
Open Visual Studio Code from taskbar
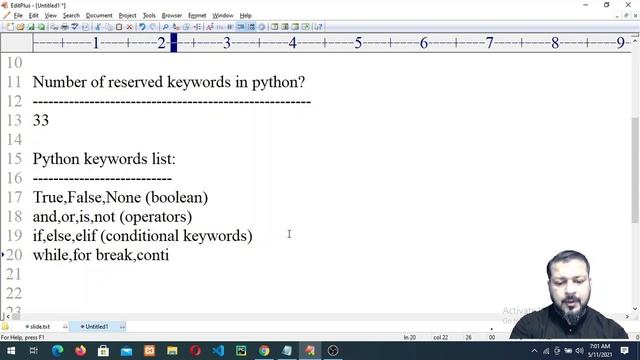218,351
